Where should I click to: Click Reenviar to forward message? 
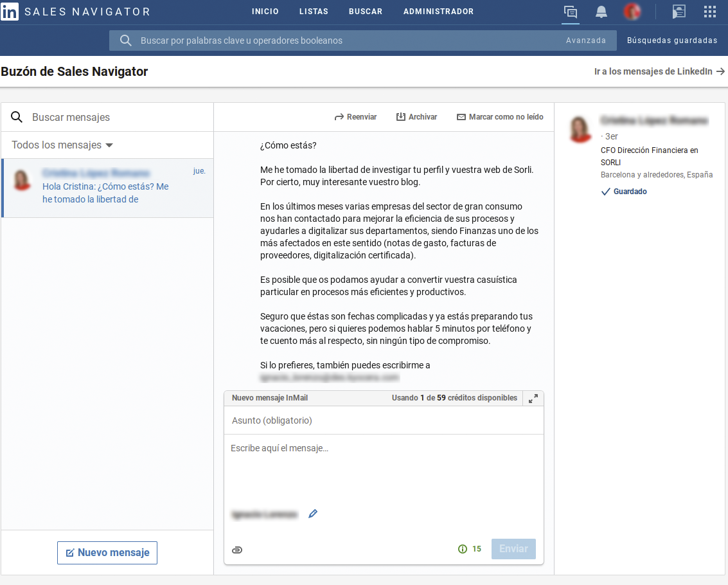(355, 117)
